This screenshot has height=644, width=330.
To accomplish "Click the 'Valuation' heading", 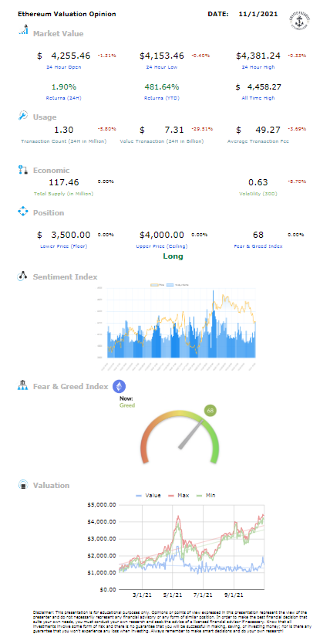I will 51,486.
